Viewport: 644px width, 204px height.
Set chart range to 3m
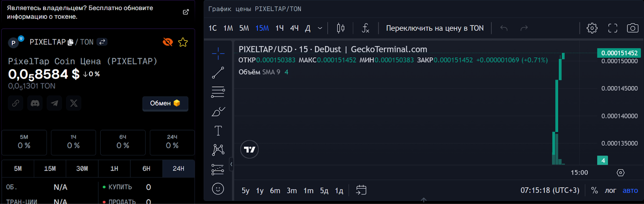click(x=292, y=191)
